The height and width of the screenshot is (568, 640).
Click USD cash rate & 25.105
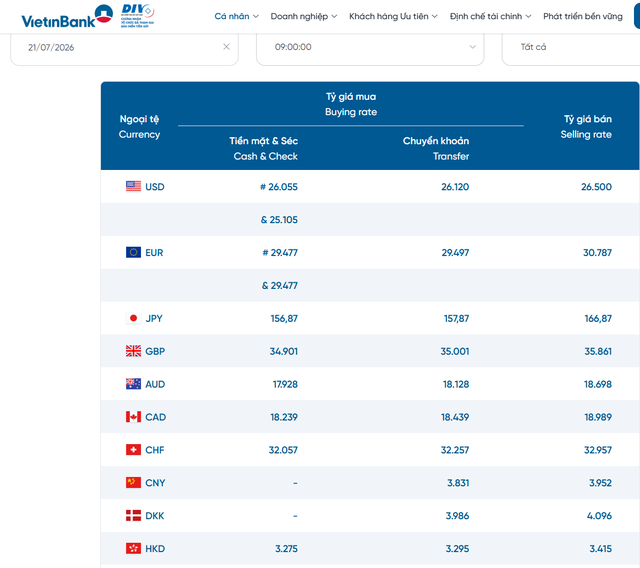pos(280,220)
